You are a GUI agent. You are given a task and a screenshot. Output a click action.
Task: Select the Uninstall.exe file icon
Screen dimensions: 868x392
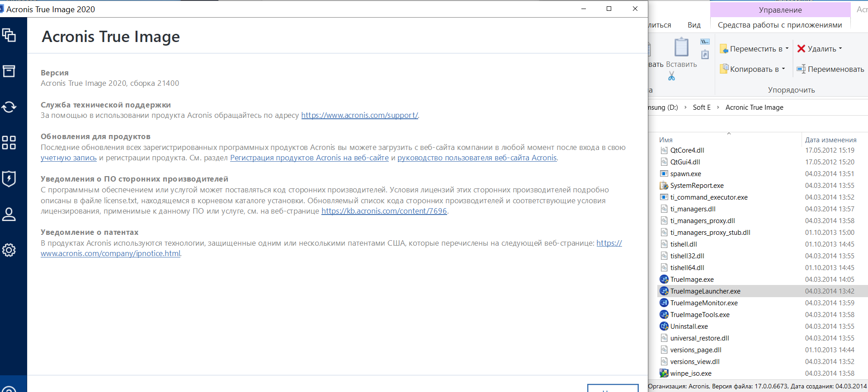tap(664, 327)
